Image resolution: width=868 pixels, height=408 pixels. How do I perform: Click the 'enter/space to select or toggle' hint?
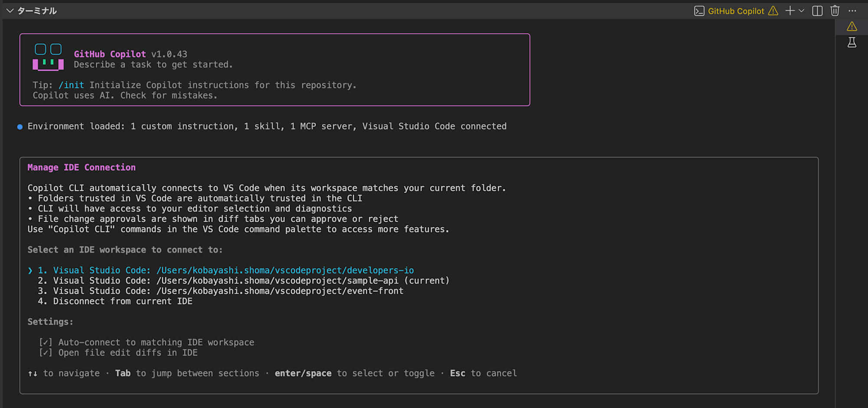[355, 373]
